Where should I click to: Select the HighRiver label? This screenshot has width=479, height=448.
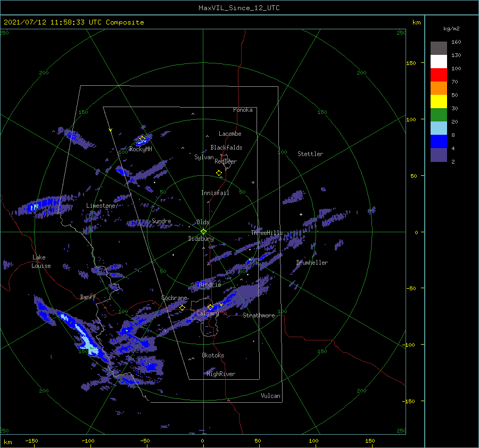coord(221,374)
